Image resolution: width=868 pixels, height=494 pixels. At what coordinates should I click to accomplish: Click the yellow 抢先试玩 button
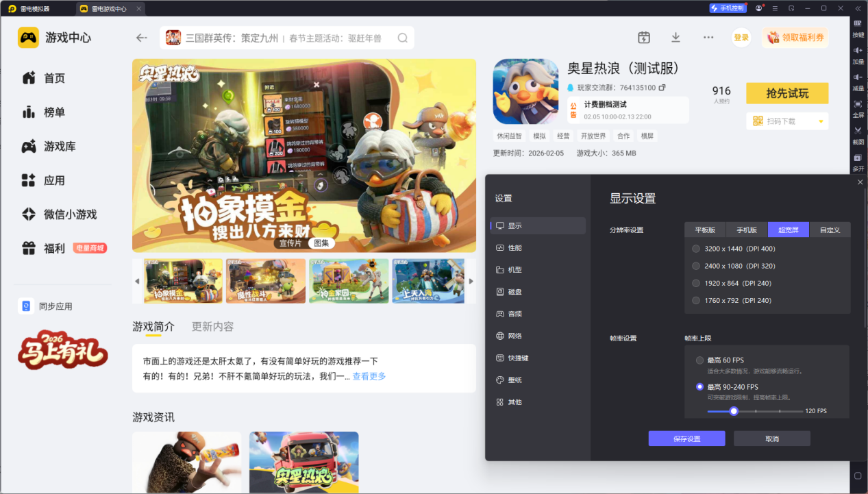pyautogui.click(x=786, y=93)
